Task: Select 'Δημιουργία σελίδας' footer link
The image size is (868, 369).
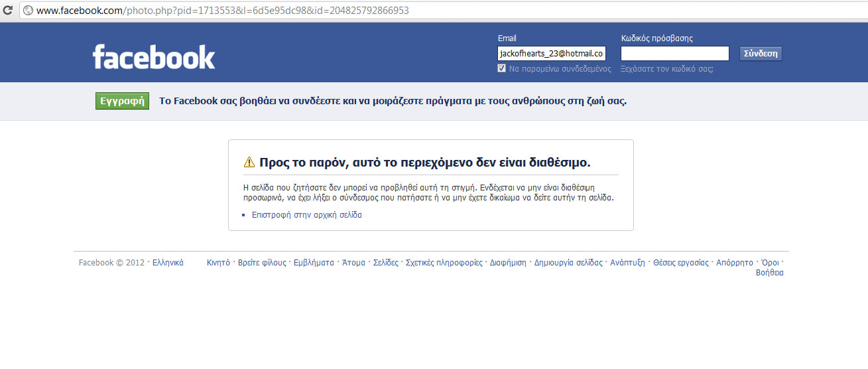Action: (x=568, y=263)
